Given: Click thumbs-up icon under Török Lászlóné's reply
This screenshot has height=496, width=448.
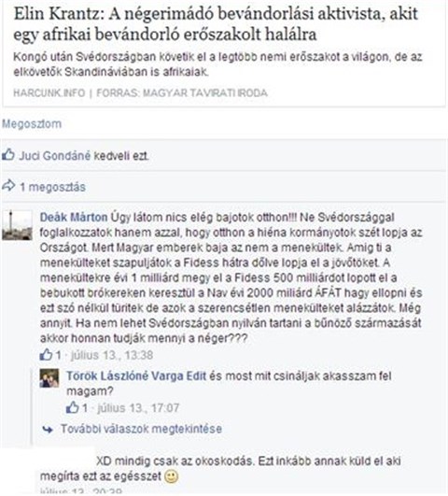Looking at the screenshot, I should coord(72,407).
